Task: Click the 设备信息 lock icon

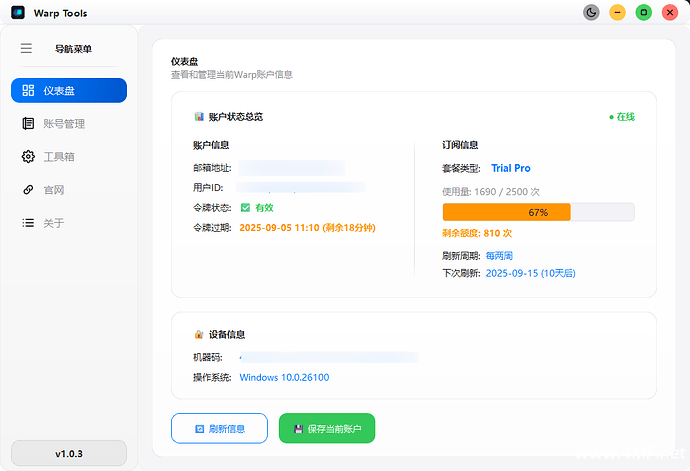Action: point(199,334)
